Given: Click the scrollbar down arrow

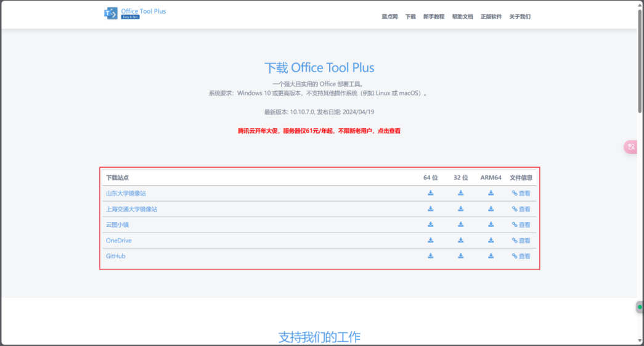Looking at the screenshot, I should pos(640,340).
